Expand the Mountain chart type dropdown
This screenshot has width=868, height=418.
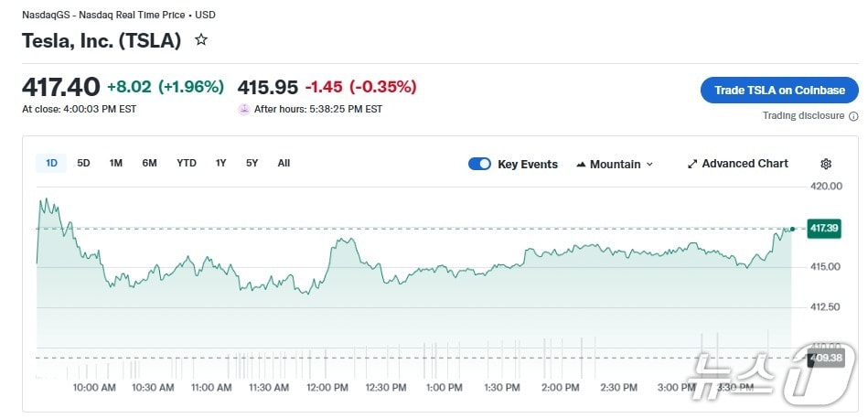pos(616,164)
